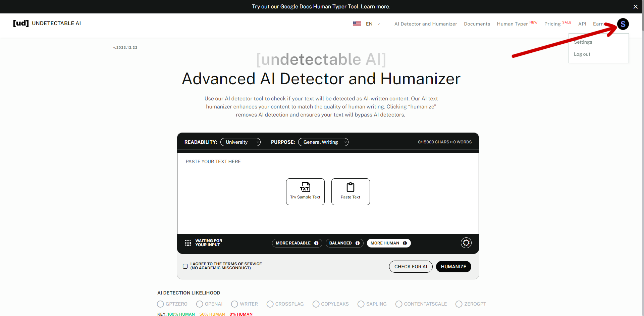Click the 0% Human key label
This screenshot has width=644, height=316.
241,314
